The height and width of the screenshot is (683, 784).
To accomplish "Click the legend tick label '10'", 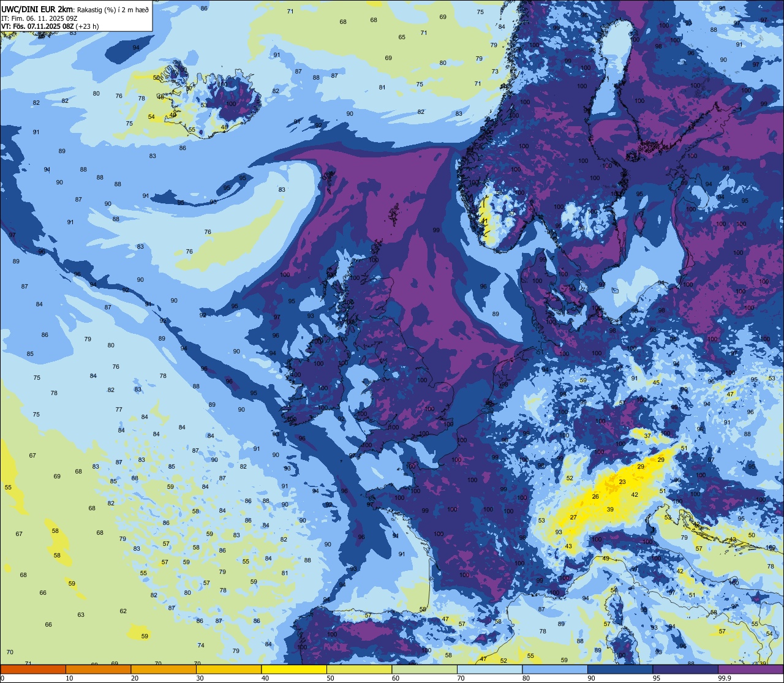I will pos(69,678).
